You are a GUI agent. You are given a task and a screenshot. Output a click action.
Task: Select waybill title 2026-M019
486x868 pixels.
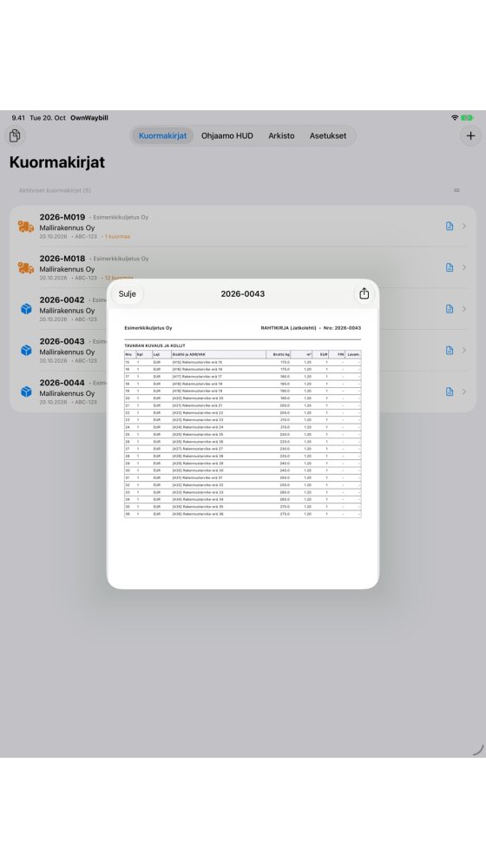[62, 217]
